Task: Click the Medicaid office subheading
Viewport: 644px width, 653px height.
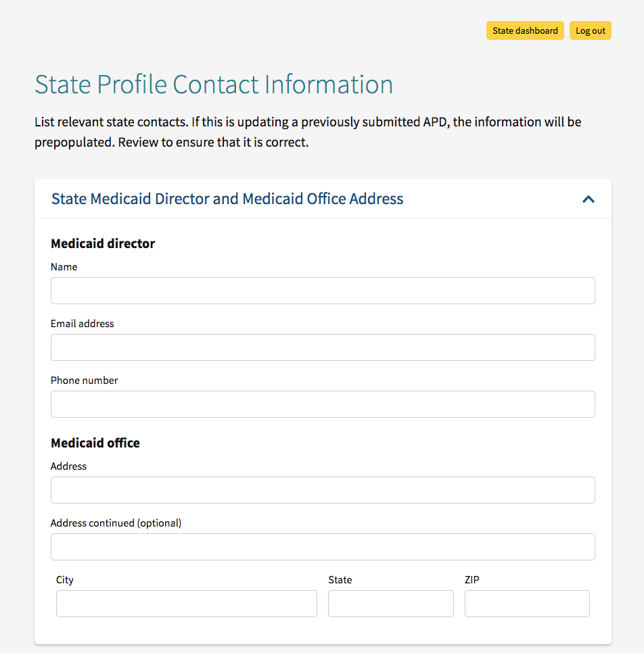Action: click(x=95, y=443)
